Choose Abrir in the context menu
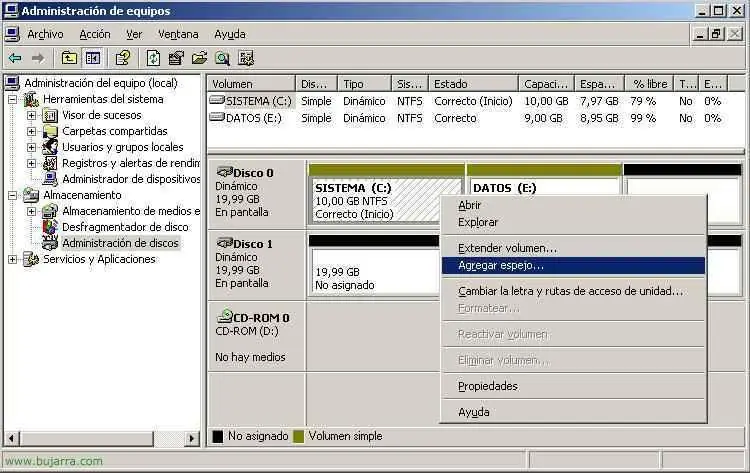The image size is (750, 473). [x=573, y=205]
